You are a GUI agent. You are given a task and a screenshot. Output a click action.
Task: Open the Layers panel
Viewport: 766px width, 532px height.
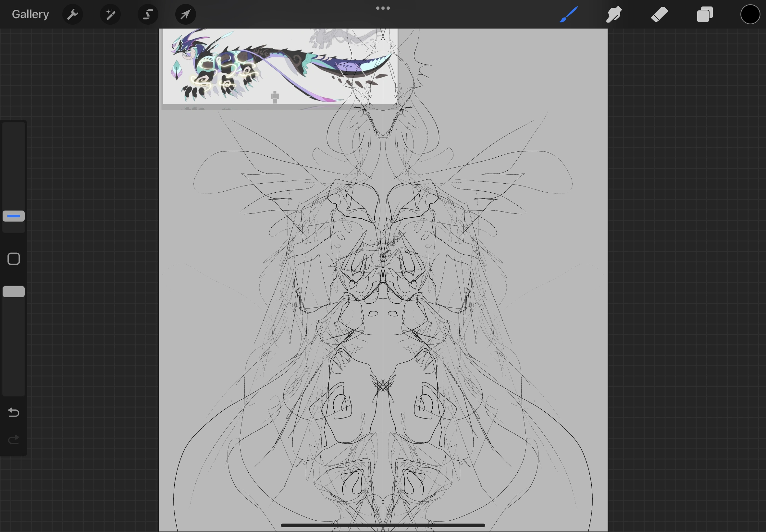point(705,14)
